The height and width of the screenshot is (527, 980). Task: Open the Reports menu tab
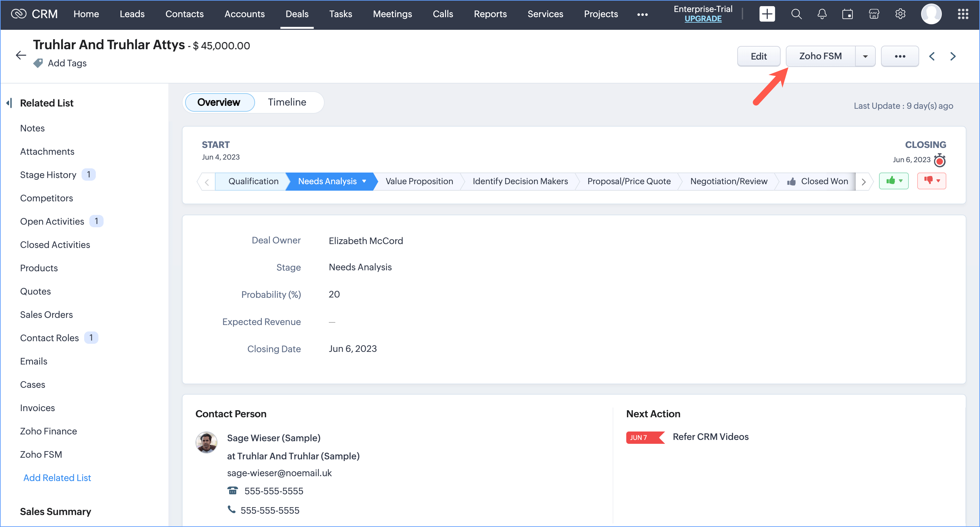(x=490, y=14)
